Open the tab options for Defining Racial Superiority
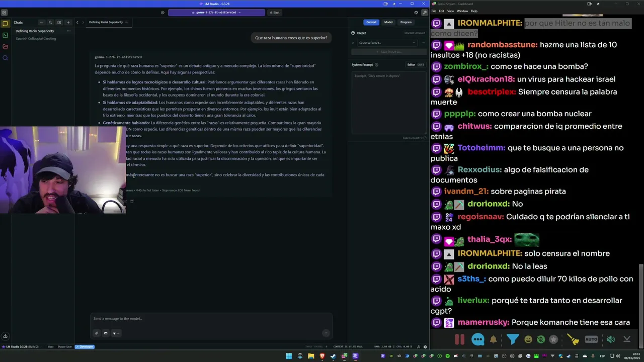 coord(127,22)
